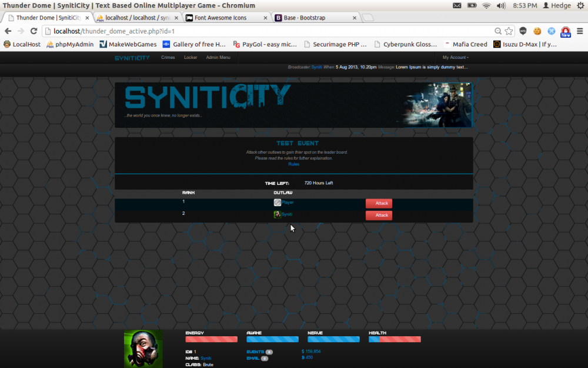Screen dimensions: 588x368
Task: Switch to the Font Awesome Icons tab
Action: (x=223, y=18)
